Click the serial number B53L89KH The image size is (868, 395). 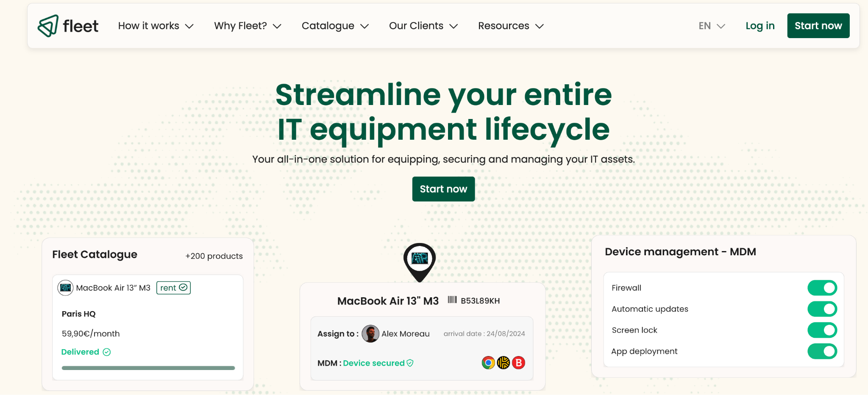click(480, 301)
